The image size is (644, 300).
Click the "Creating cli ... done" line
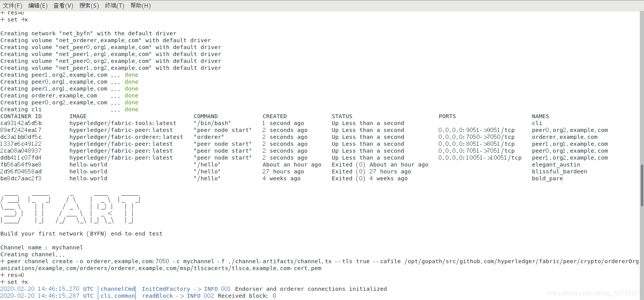pyautogui.click(x=69, y=109)
